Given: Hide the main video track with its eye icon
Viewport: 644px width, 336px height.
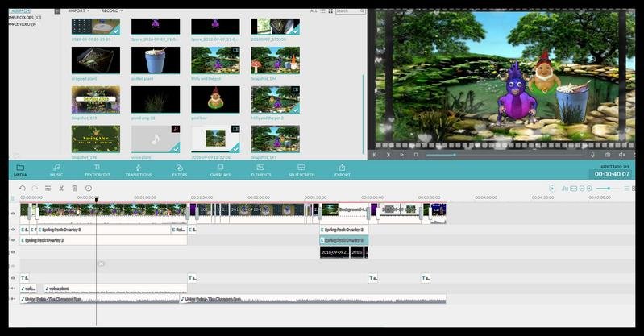Looking at the screenshot, I should click(13, 214).
